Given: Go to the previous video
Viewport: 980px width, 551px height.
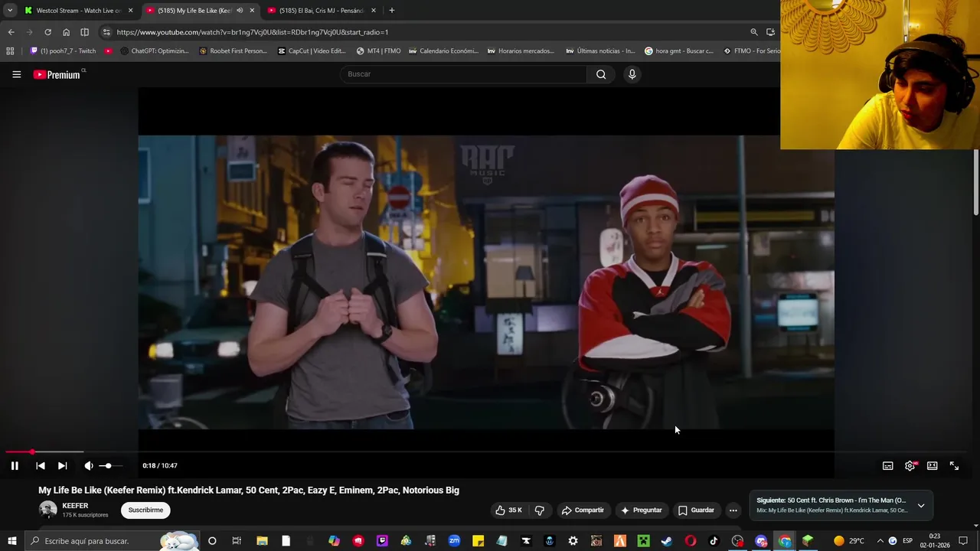Looking at the screenshot, I should [x=41, y=465].
